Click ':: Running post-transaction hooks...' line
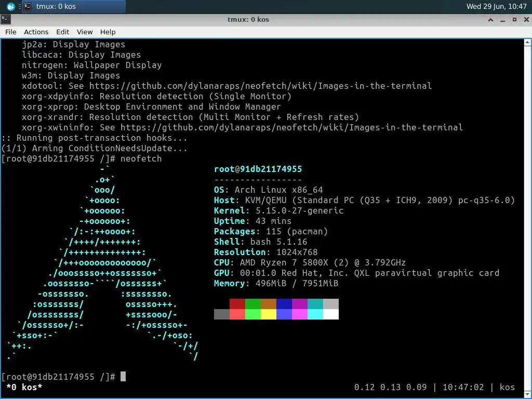 [95, 138]
